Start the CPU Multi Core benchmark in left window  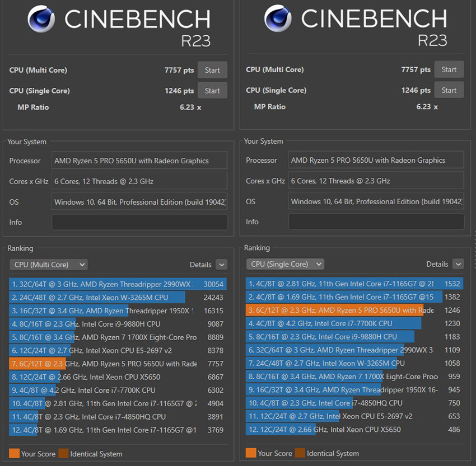(x=212, y=70)
